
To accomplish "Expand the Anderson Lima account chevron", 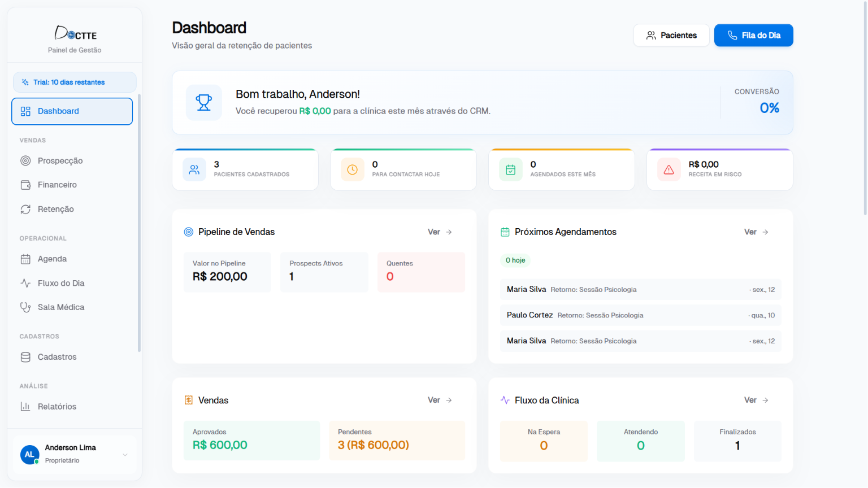I will coord(125,455).
